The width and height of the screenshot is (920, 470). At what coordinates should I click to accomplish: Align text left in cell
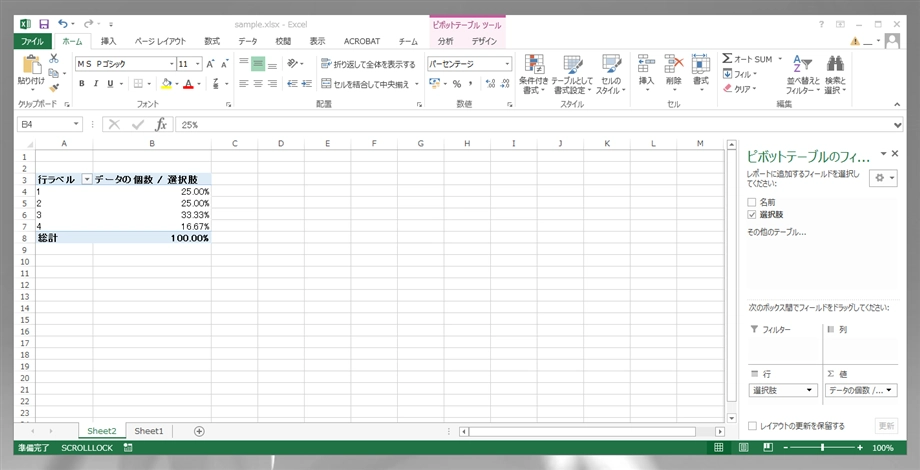tap(244, 84)
